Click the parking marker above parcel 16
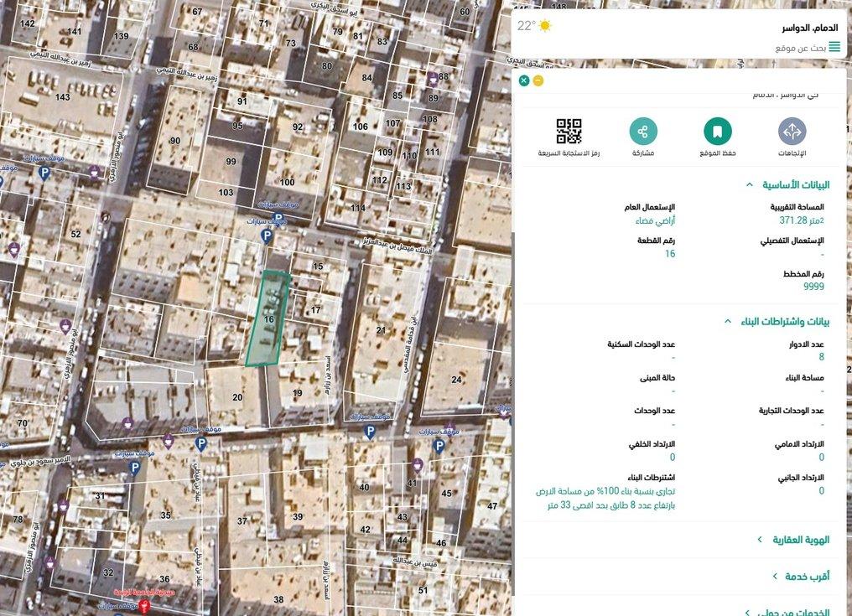The width and height of the screenshot is (852, 616). (268, 238)
